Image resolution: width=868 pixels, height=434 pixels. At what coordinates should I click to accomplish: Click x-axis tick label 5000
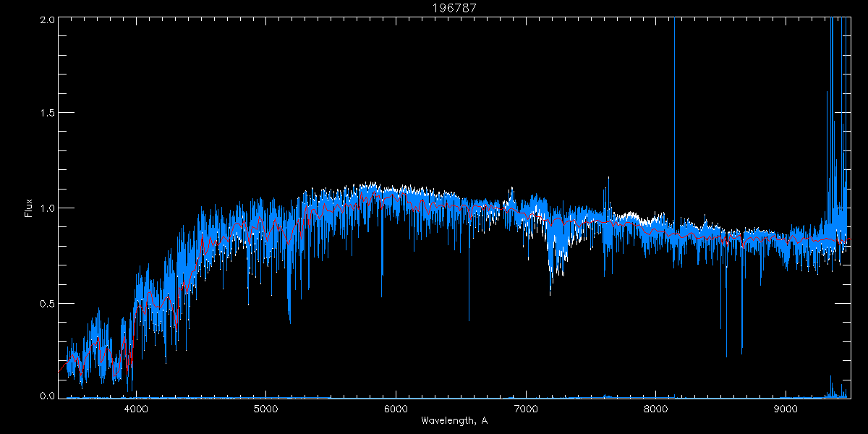tap(265, 408)
